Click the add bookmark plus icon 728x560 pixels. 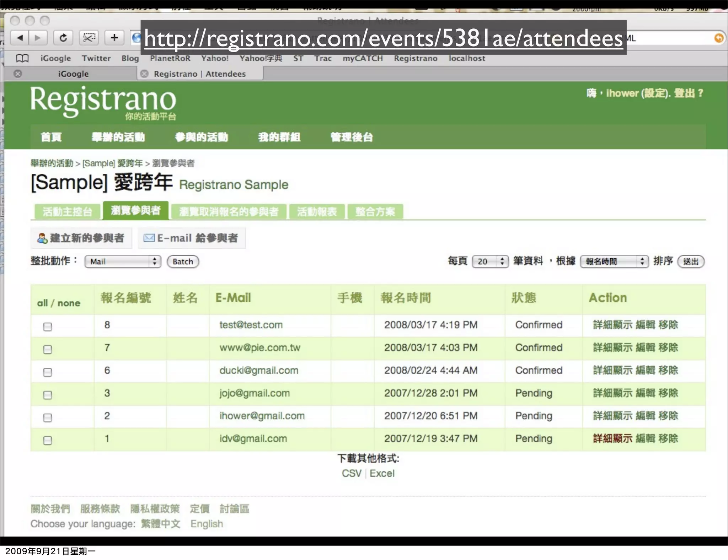click(x=114, y=38)
